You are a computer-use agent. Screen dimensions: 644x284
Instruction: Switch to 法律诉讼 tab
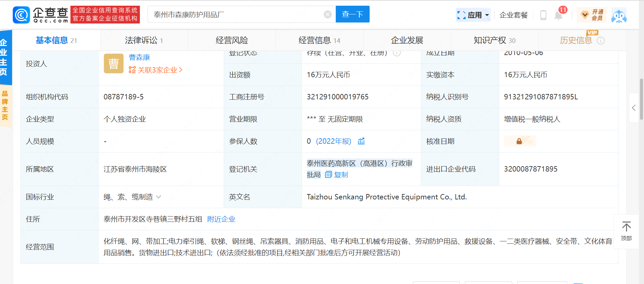tap(144, 40)
